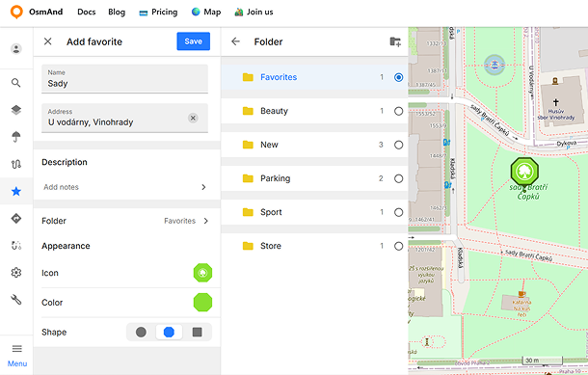The image size is (588, 375).
Task: Close the Add favorite panel
Action: click(47, 41)
